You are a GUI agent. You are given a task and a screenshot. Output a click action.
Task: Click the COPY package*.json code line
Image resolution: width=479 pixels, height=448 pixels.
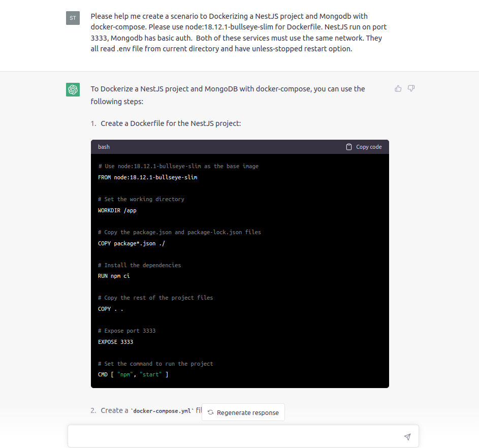tap(132, 243)
